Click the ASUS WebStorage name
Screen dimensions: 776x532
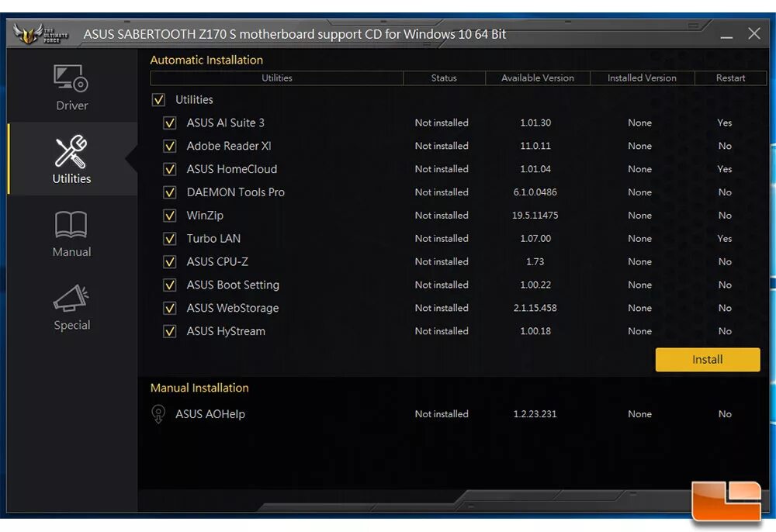click(233, 308)
